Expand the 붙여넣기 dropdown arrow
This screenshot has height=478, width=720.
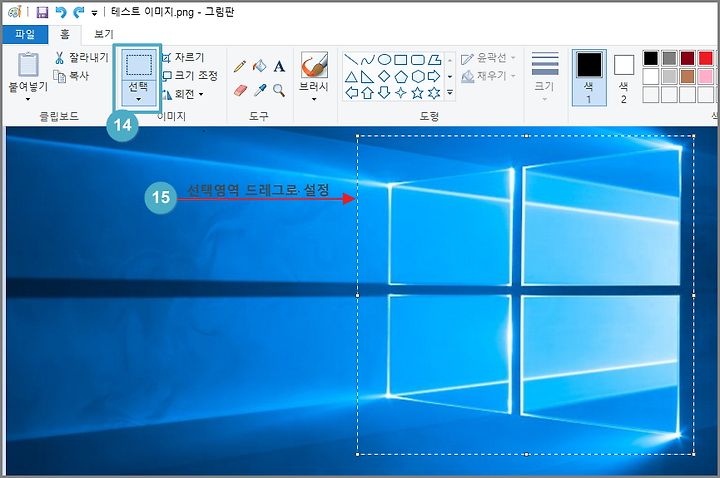tap(28, 99)
